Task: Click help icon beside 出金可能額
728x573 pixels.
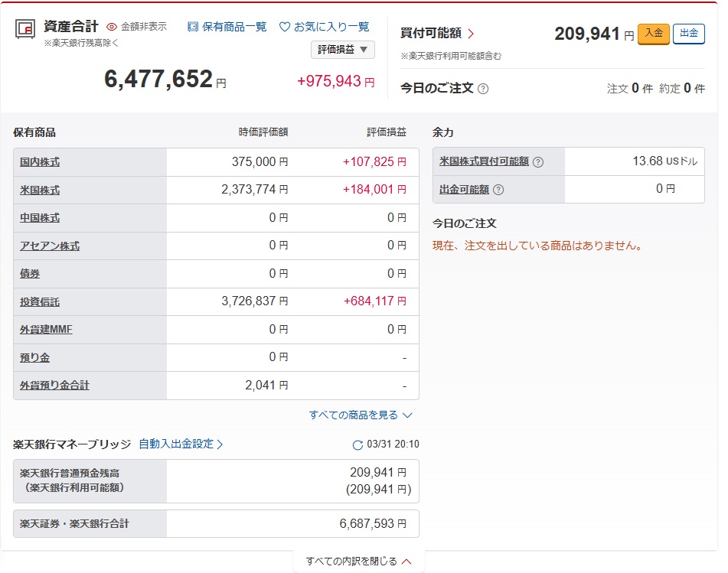Action: 498,190
